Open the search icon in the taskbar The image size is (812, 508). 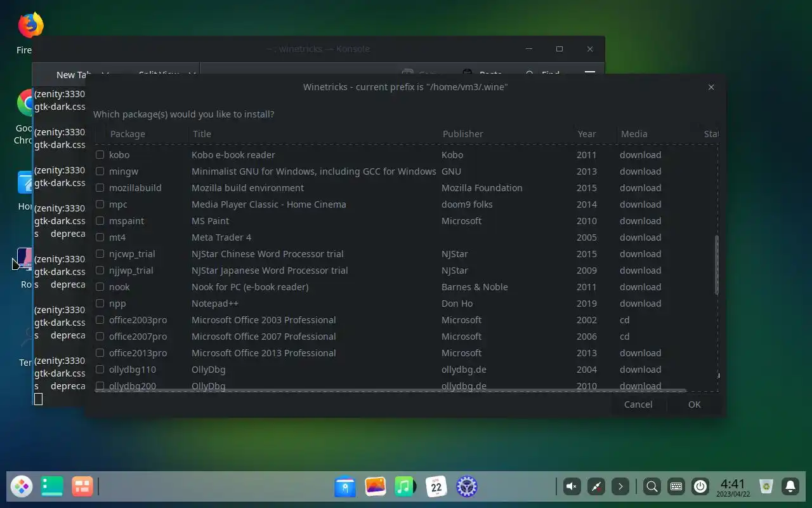click(652, 487)
